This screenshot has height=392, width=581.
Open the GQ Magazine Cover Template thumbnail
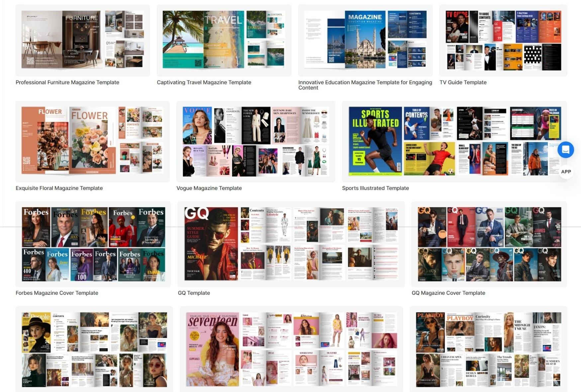tap(489, 244)
